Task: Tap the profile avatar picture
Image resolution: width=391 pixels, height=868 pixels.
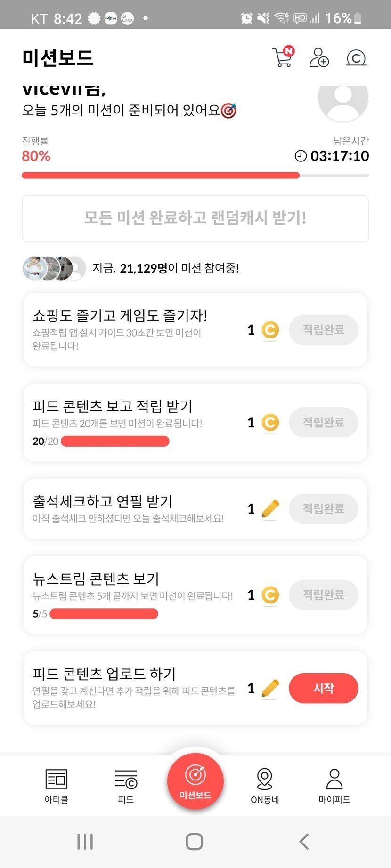Action: (x=343, y=100)
